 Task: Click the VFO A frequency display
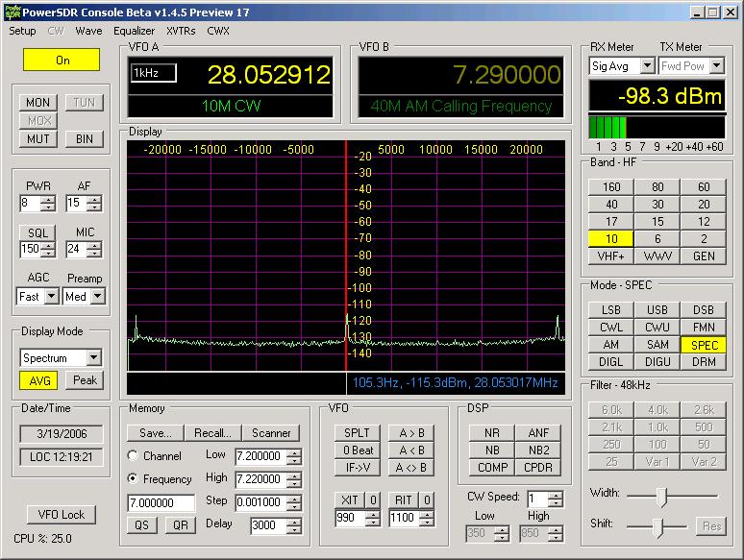(x=268, y=75)
